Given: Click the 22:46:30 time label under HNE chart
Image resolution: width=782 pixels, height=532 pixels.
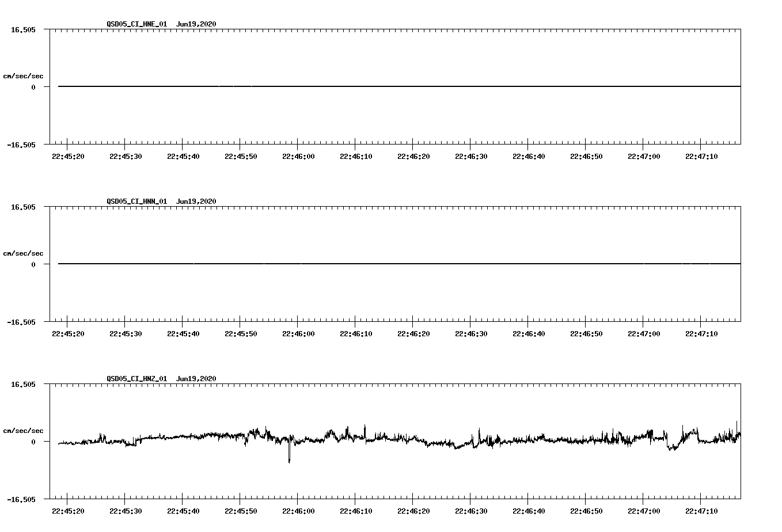Looking at the screenshot, I should (x=471, y=157).
